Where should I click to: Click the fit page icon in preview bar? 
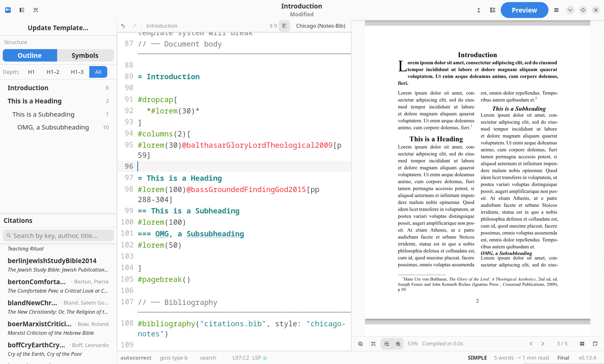pos(373,344)
